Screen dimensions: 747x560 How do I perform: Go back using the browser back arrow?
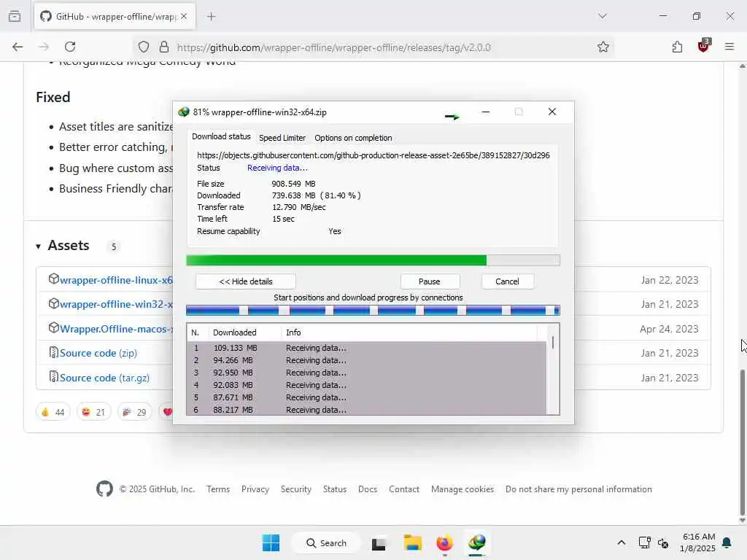pyautogui.click(x=18, y=47)
